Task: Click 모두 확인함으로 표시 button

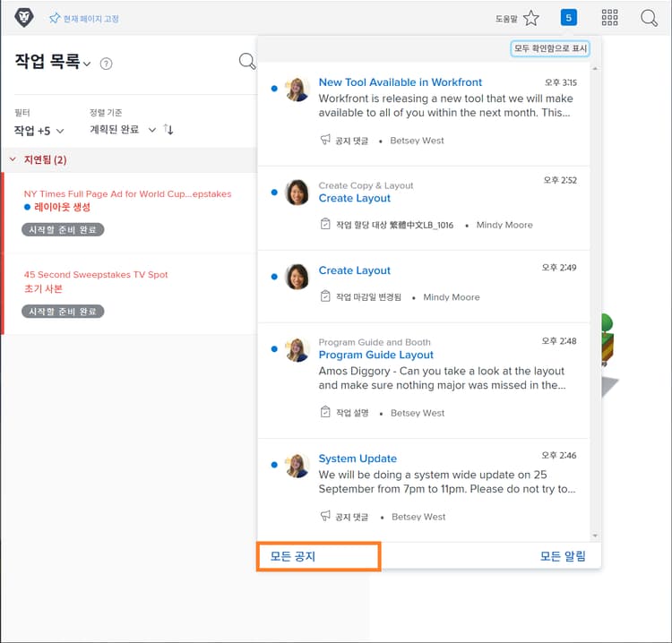Action: click(x=550, y=48)
